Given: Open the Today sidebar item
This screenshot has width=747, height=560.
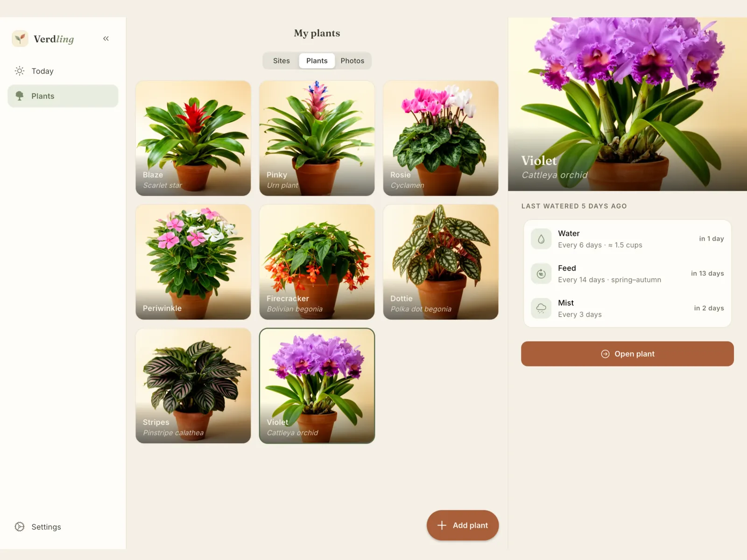Looking at the screenshot, I should 63,71.
